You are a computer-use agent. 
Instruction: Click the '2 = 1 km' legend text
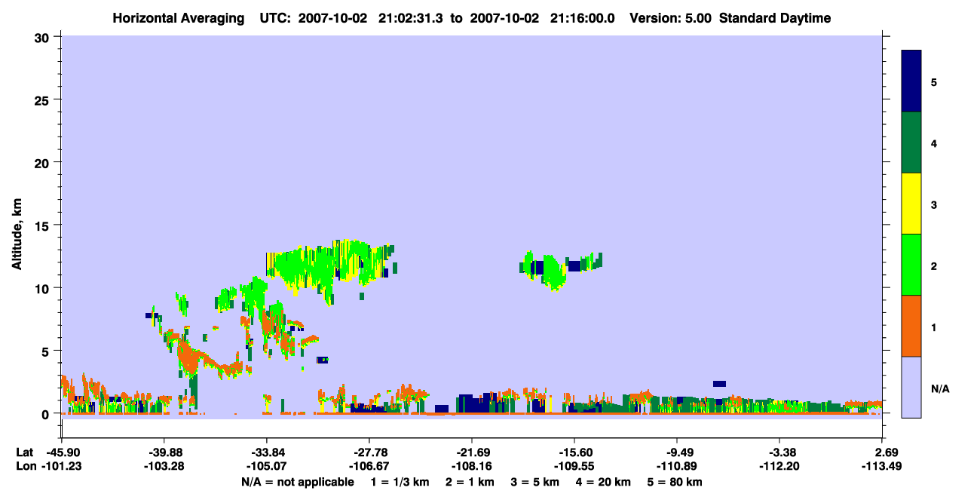470,482
